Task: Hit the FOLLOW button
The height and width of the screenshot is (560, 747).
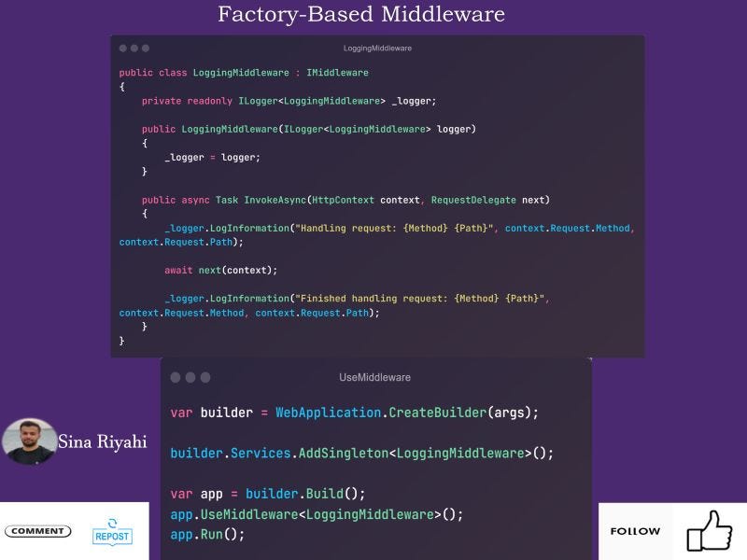Action: [x=634, y=531]
